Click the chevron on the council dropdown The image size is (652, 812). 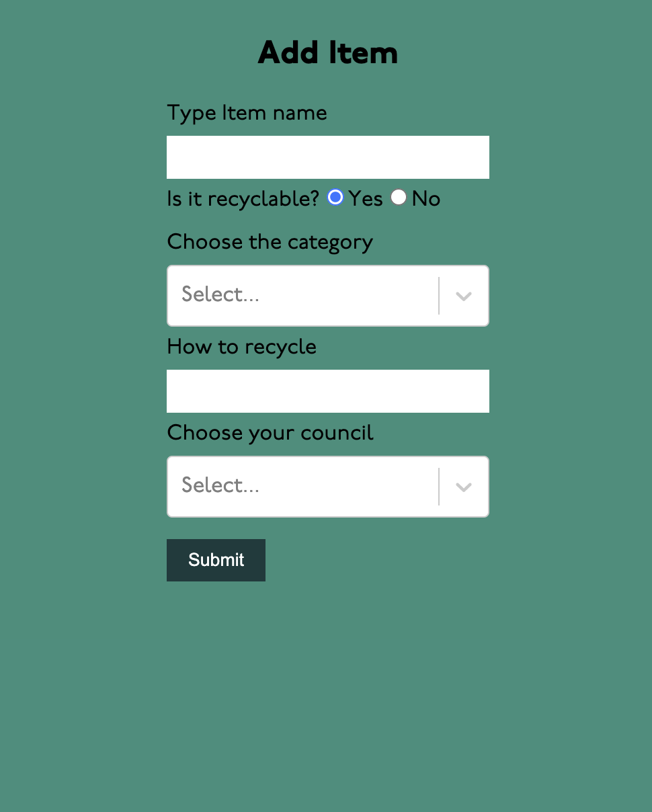[x=462, y=486]
